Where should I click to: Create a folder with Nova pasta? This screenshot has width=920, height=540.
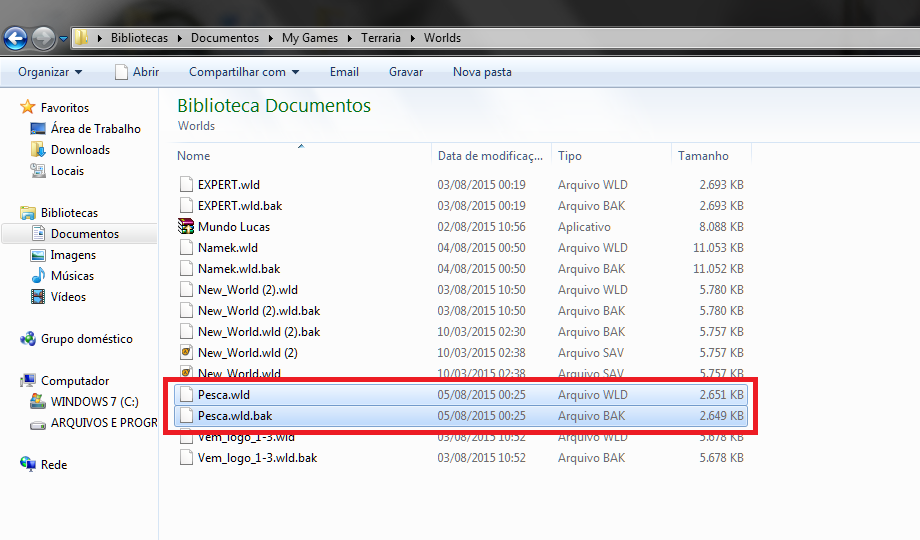(482, 72)
